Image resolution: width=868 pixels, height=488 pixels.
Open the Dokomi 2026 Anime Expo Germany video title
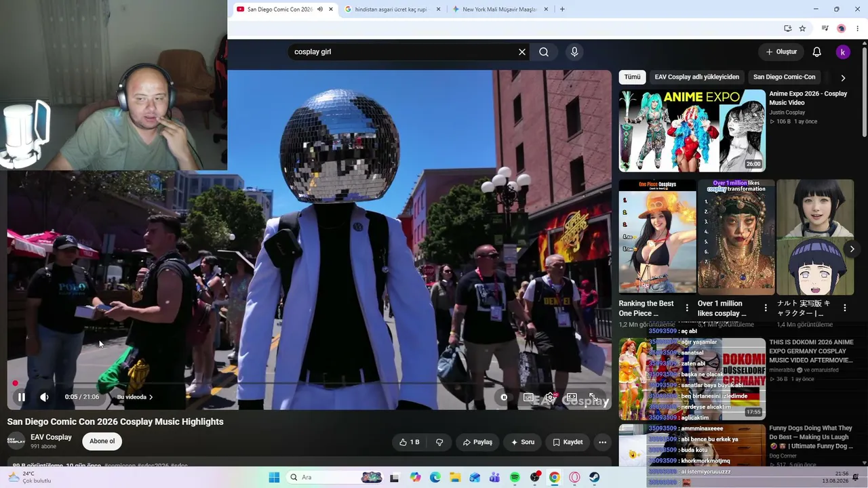coord(811,351)
